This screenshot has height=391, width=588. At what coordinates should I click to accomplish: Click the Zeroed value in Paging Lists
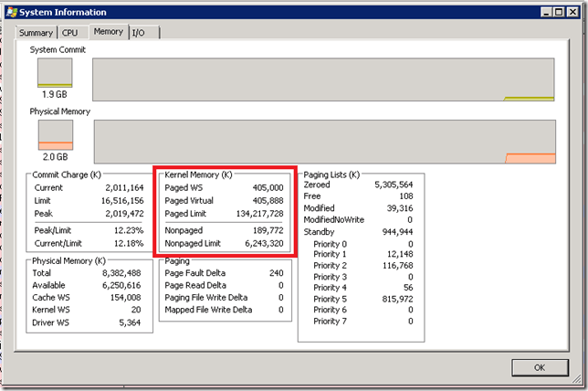392,184
